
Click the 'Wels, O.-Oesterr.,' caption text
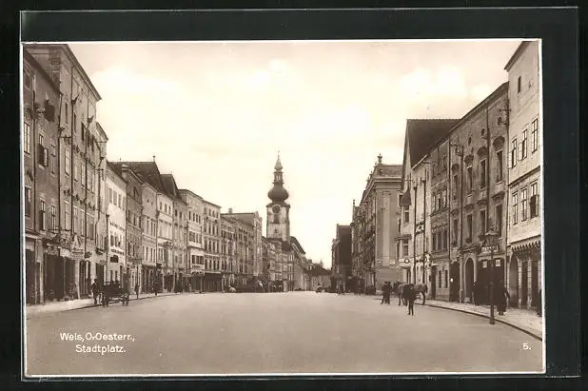point(97,337)
